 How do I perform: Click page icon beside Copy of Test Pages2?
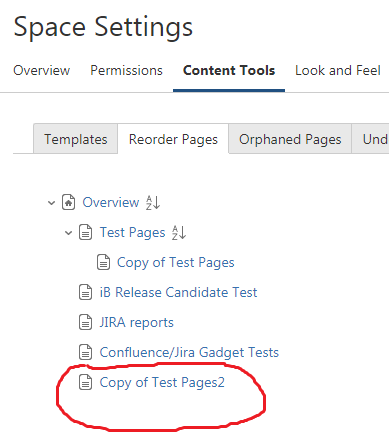(85, 382)
